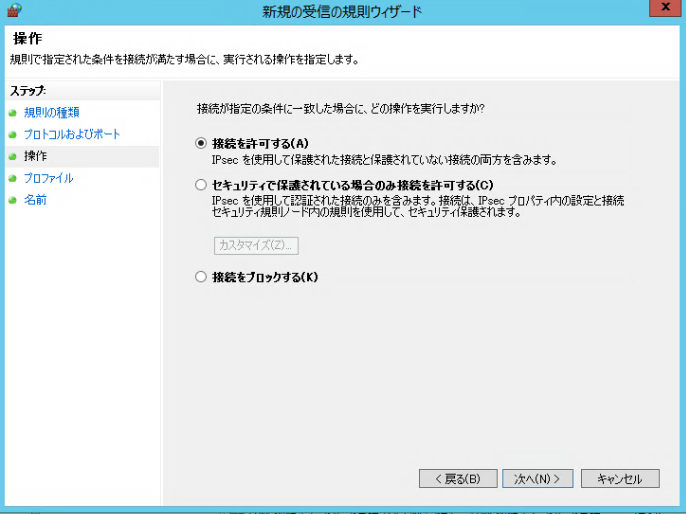This screenshot has height=514, width=686.
Task: Click the ステップ: sidebar header
Action: pos(28,91)
